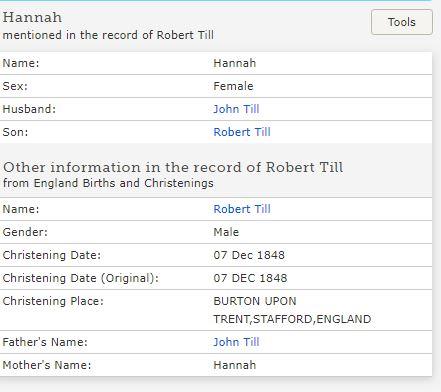Click the 'Mother's Name:' label
This screenshot has width=441, height=392.
coord(47,365)
